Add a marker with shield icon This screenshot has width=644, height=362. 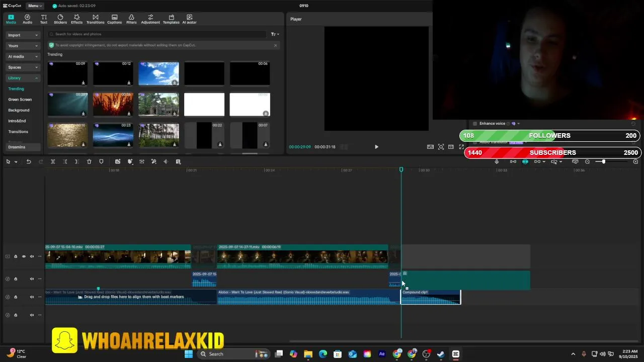[x=101, y=161]
